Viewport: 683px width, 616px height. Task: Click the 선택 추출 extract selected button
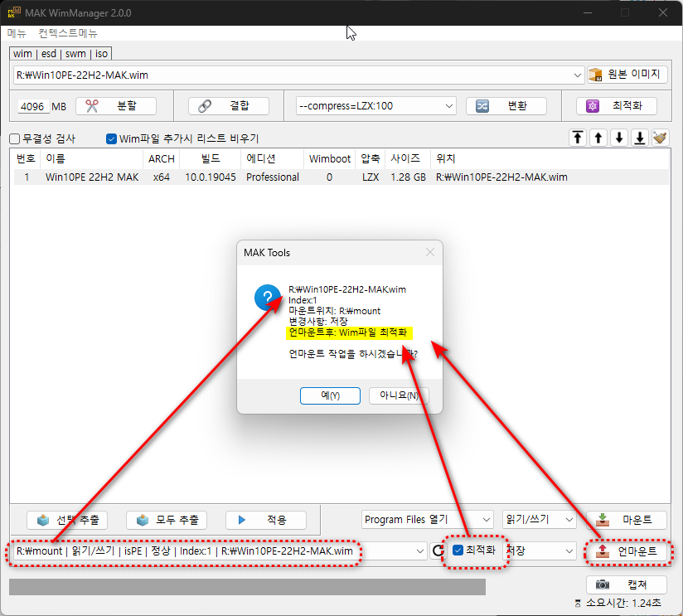[x=67, y=520]
